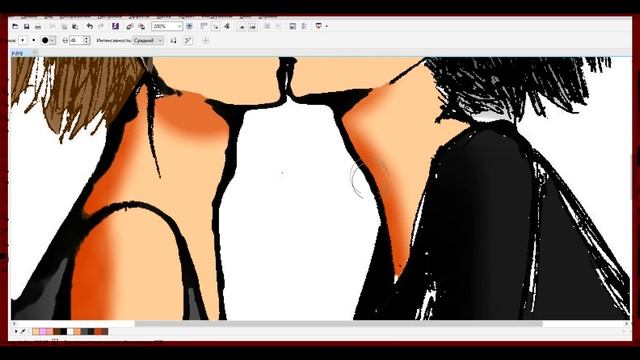Select the square nib shape button

click(x=23, y=40)
